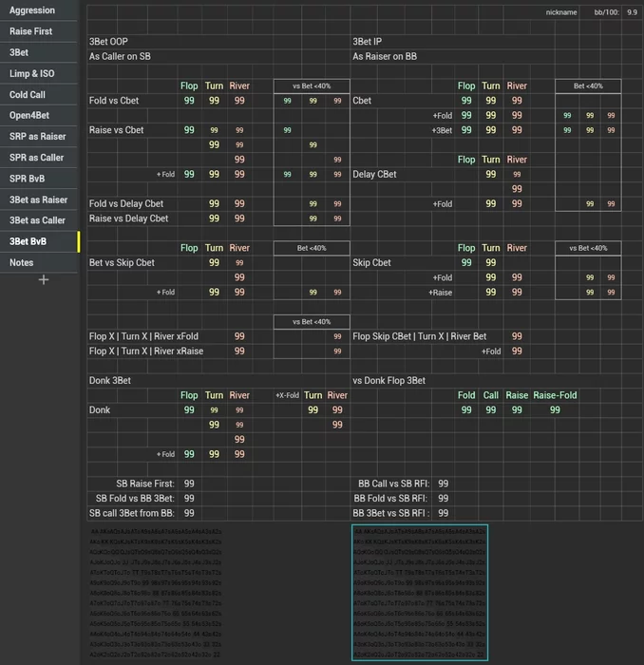Select SRP as Raiser tab
Image resolution: width=644 pixels, height=665 pixels.
pyautogui.click(x=38, y=137)
